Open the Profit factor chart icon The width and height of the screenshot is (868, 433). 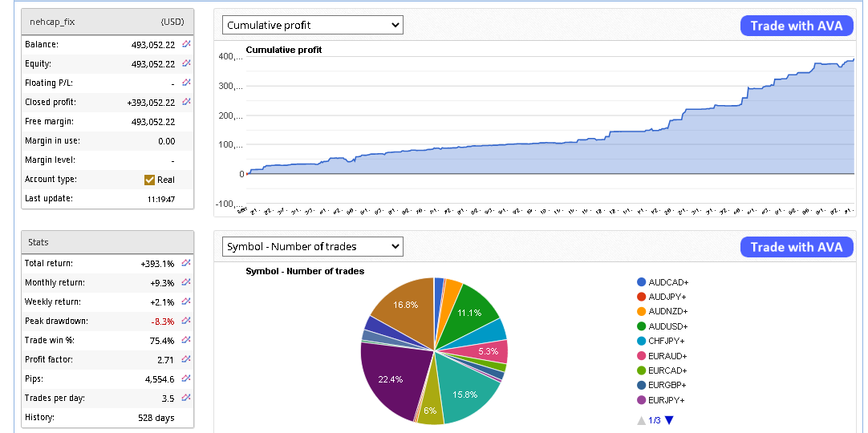(186, 359)
